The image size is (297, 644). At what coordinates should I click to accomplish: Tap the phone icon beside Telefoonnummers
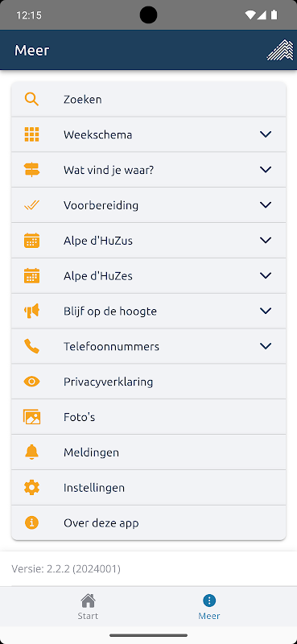31,347
